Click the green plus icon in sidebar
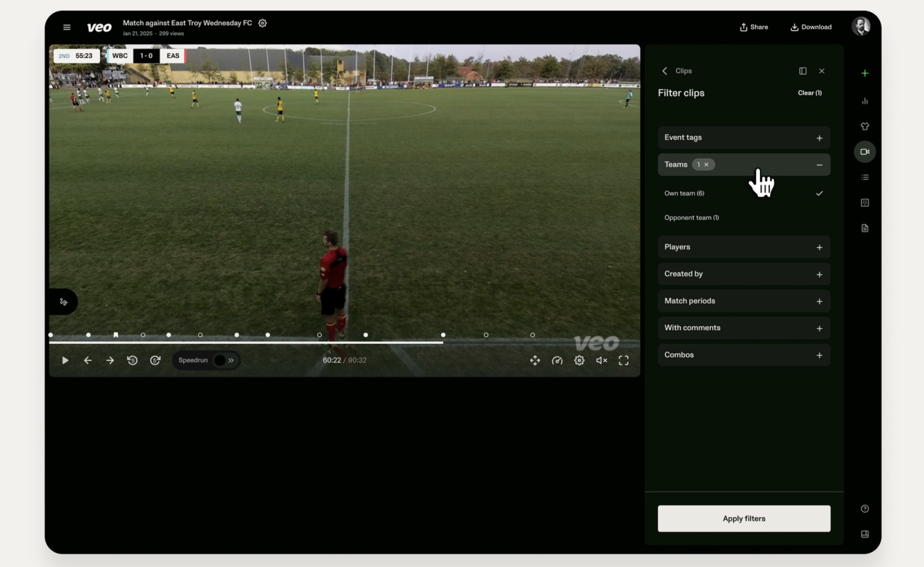This screenshot has width=924, height=567. [865, 73]
